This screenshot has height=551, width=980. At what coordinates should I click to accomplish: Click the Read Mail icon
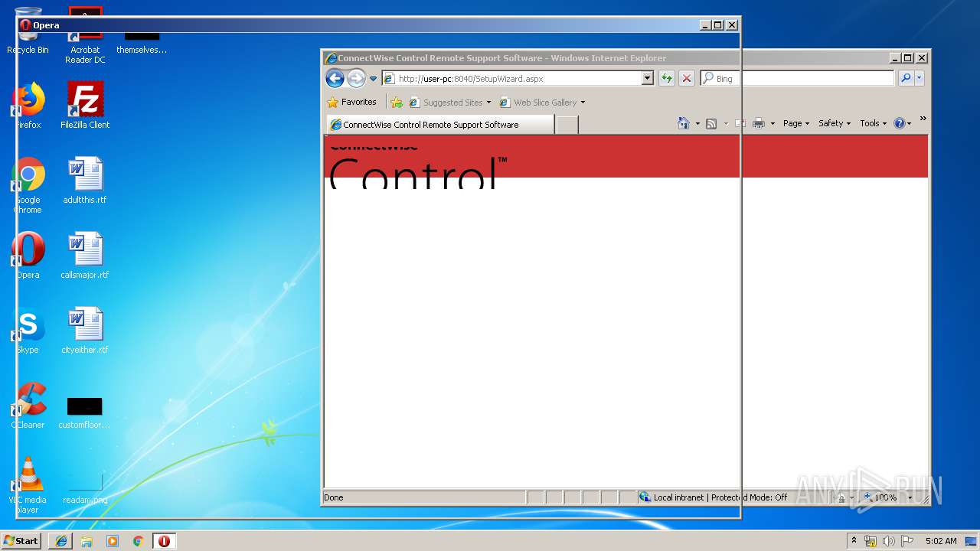[740, 123]
